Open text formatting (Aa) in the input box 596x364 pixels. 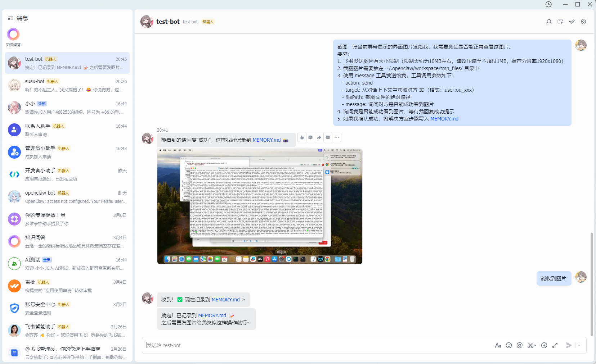click(x=498, y=345)
